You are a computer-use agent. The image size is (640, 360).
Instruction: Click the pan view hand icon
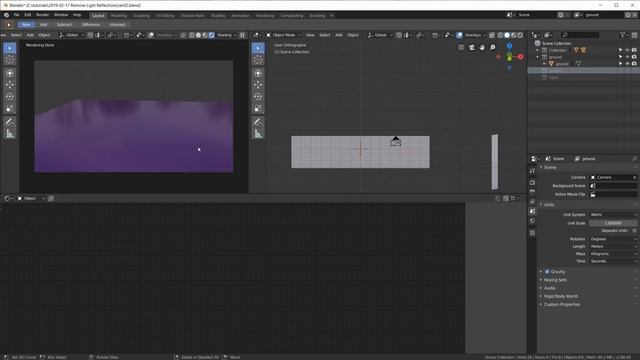tap(482, 47)
